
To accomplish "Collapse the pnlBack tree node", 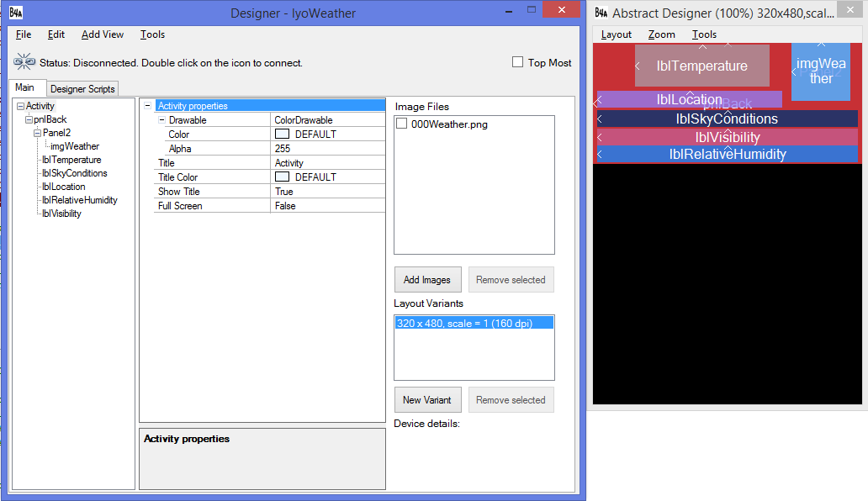I will click(29, 119).
